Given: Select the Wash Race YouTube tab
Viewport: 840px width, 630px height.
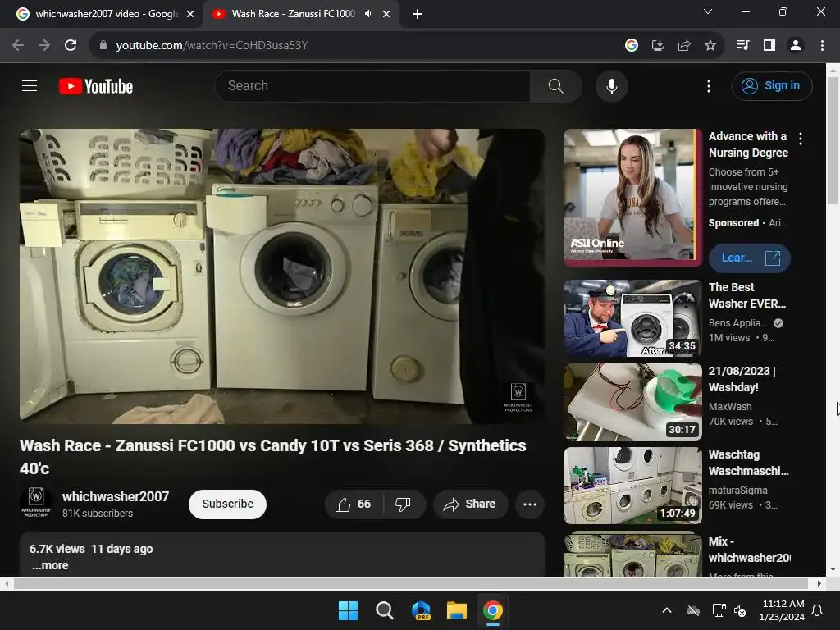Looking at the screenshot, I should point(293,14).
